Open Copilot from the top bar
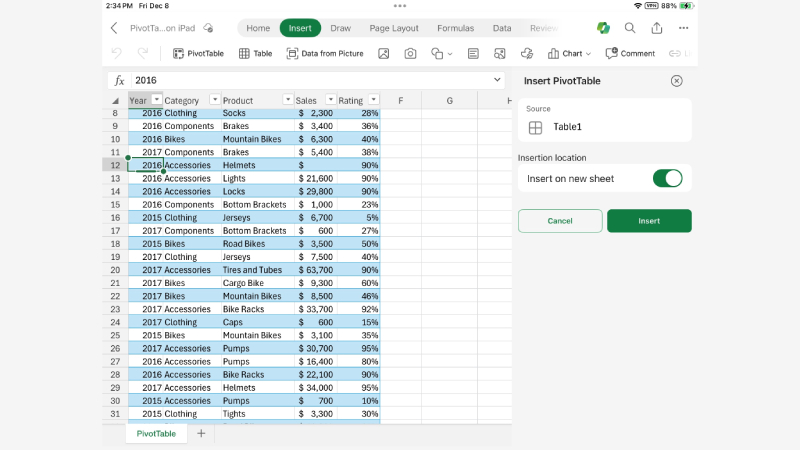The width and height of the screenshot is (800, 450). pos(604,28)
